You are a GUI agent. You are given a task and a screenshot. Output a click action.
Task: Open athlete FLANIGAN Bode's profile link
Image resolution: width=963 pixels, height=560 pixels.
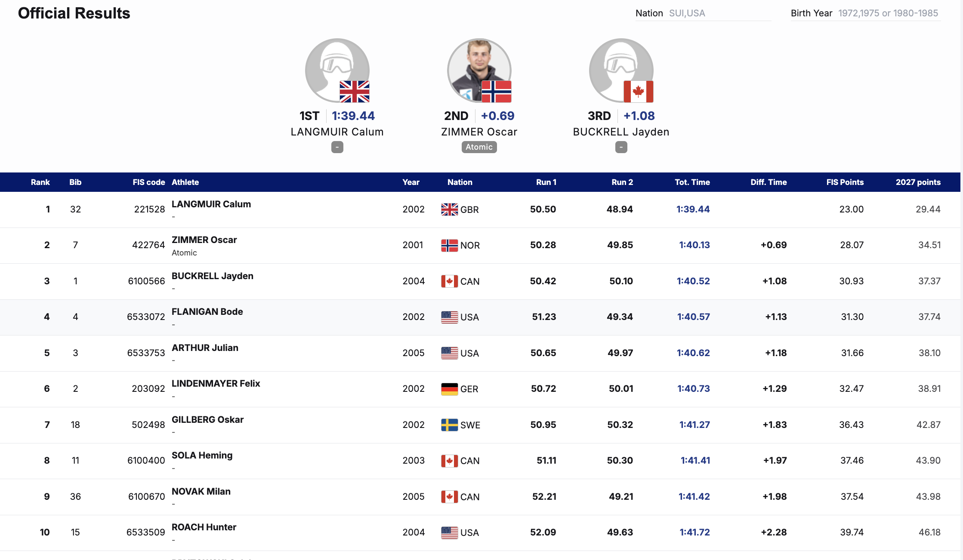(x=207, y=312)
